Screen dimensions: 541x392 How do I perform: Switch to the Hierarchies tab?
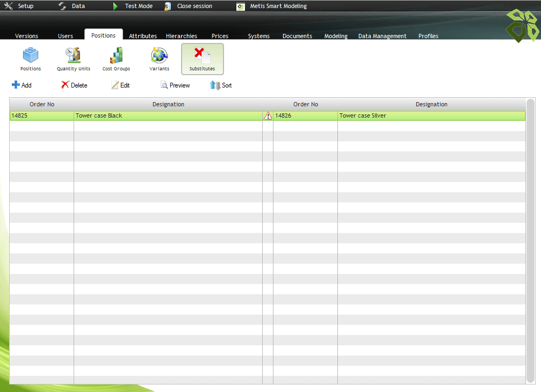tap(181, 36)
